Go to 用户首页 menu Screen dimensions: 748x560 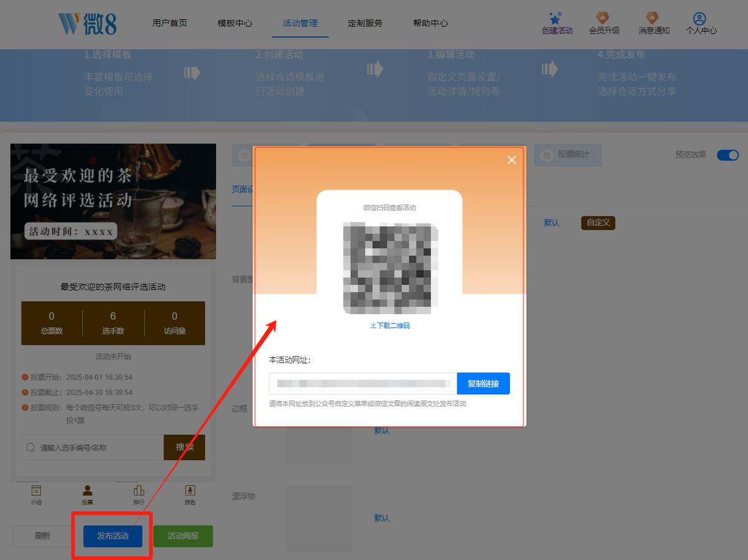tap(170, 23)
